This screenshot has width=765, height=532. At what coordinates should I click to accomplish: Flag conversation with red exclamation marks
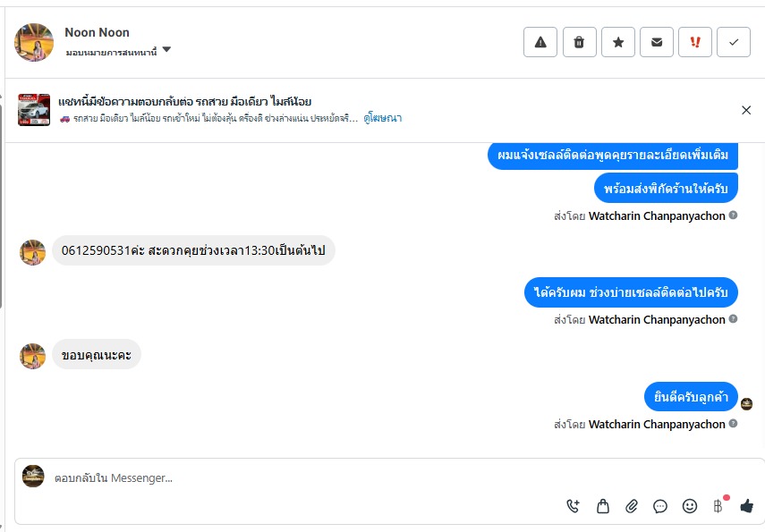coord(695,42)
